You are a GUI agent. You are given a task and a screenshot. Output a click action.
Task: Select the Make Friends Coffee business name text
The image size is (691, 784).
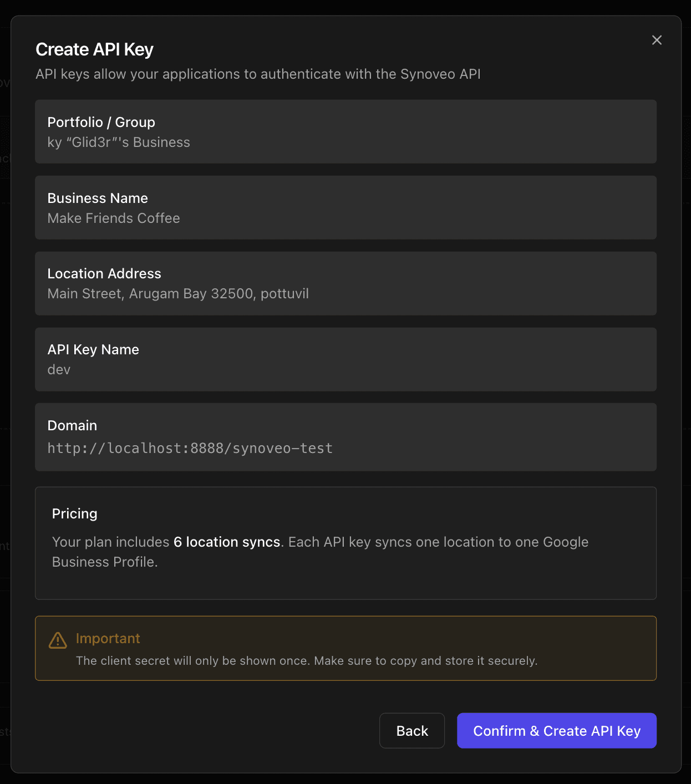(x=113, y=218)
